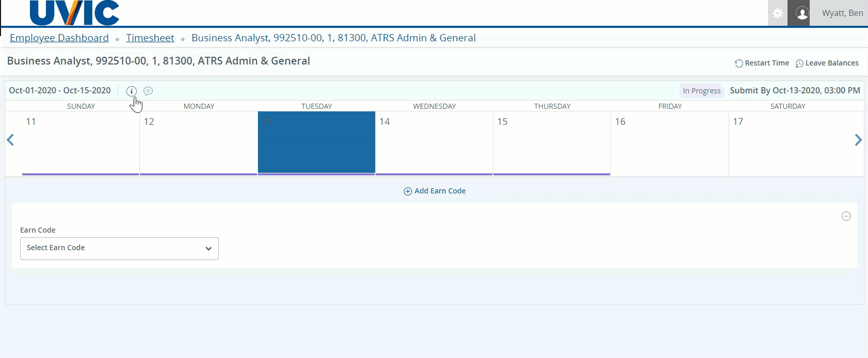Click the highlighted Tuesday day cell
The height and width of the screenshot is (358, 868).
point(316,142)
